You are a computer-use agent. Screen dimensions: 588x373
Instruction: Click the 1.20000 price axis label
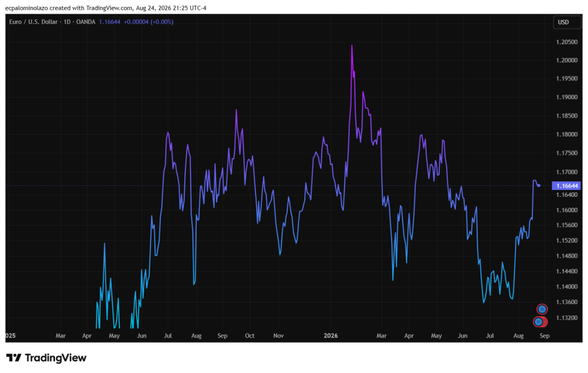(567, 60)
